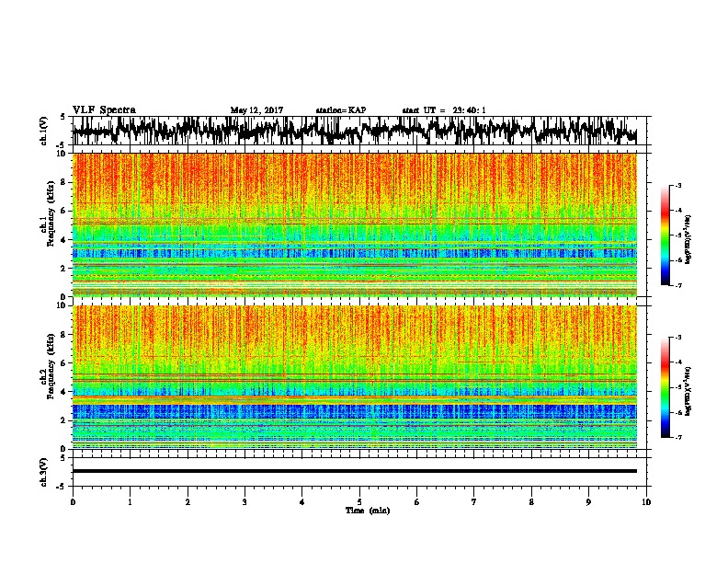The height and width of the screenshot is (563, 728).
Task: Click the "station=KAP" header label
Action: coord(341,110)
